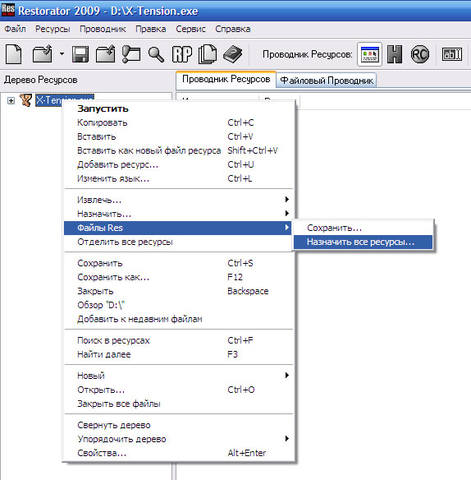The width and height of the screenshot is (471, 480).
Task: Open the Справка menu
Action: click(x=233, y=29)
